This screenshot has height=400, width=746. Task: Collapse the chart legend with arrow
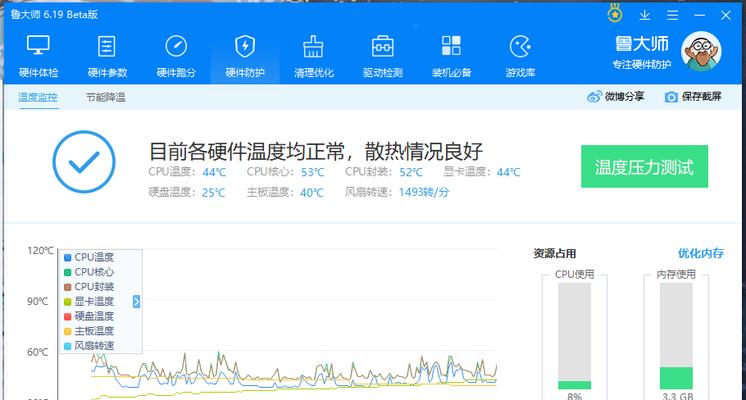click(x=137, y=302)
